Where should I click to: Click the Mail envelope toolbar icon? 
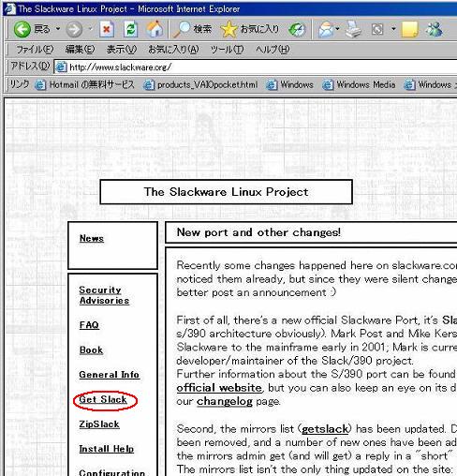point(326,30)
